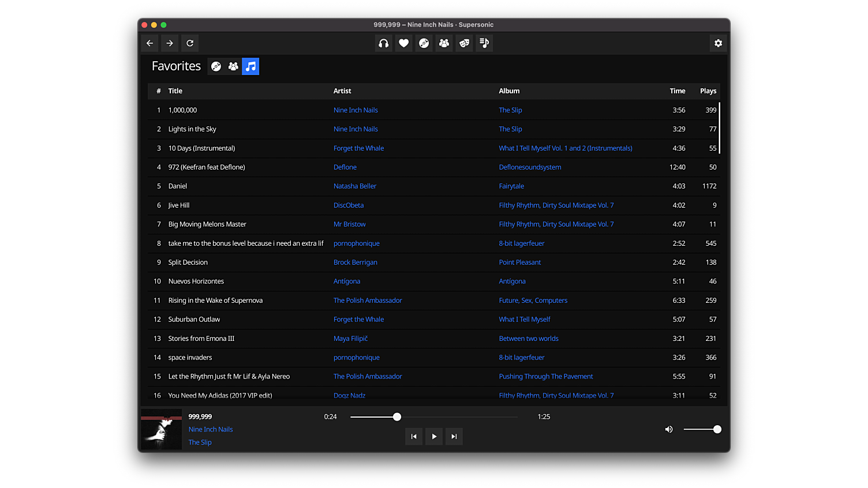The height and width of the screenshot is (488, 868).
Task: Open settings with the gear icon
Action: 718,43
